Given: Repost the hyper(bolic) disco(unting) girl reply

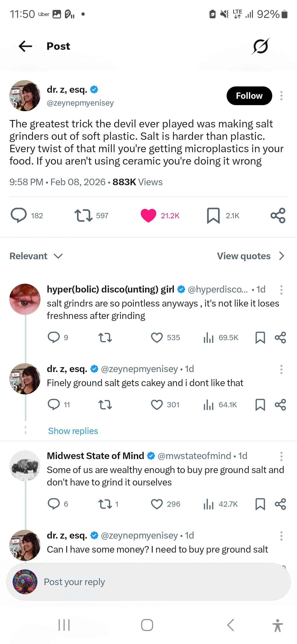Looking at the screenshot, I should coord(105,338).
